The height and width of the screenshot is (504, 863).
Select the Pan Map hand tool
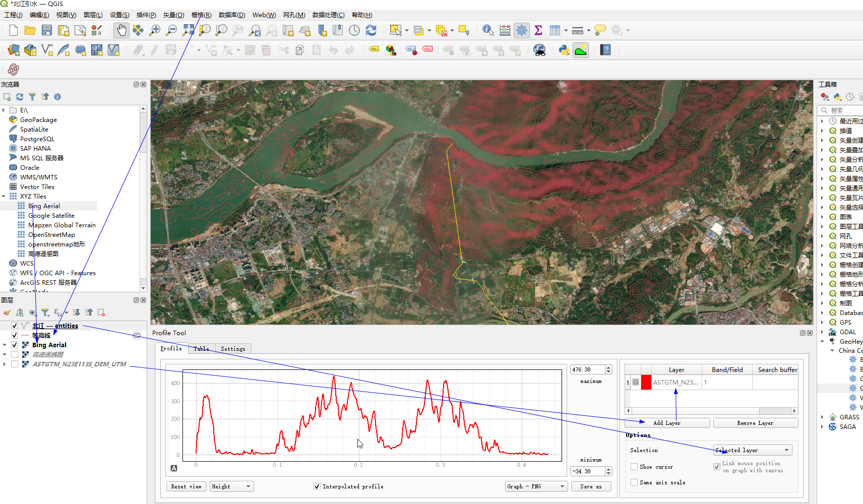[x=121, y=30]
